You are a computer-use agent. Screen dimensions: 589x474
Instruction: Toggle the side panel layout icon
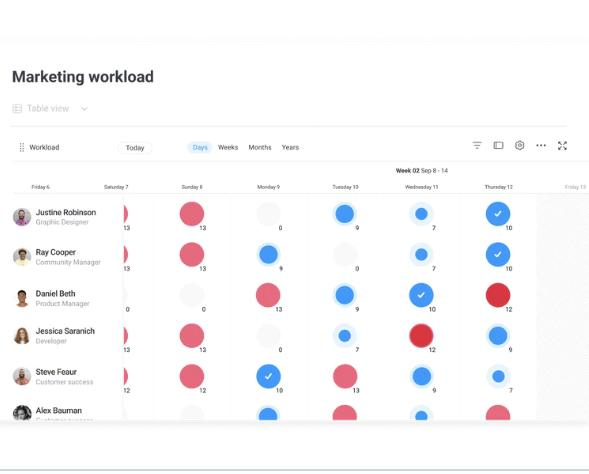pos(498,145)
